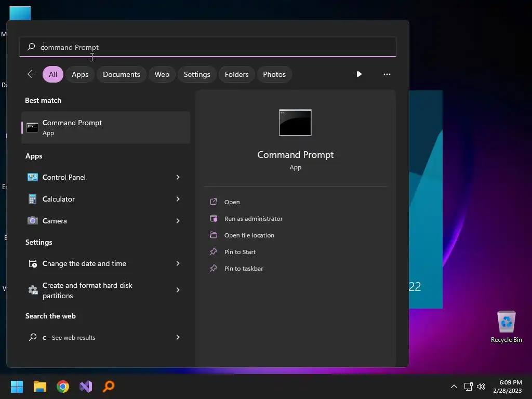Click 'Change the date and time' text
The image size is (532, 399).
[x=84, y=263]
